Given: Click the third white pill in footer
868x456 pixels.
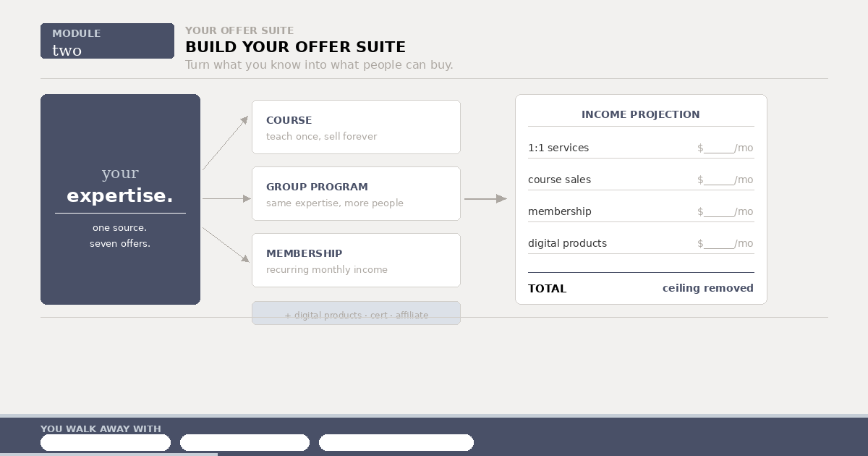Looking at the screenshot, I should click(396, 443).
